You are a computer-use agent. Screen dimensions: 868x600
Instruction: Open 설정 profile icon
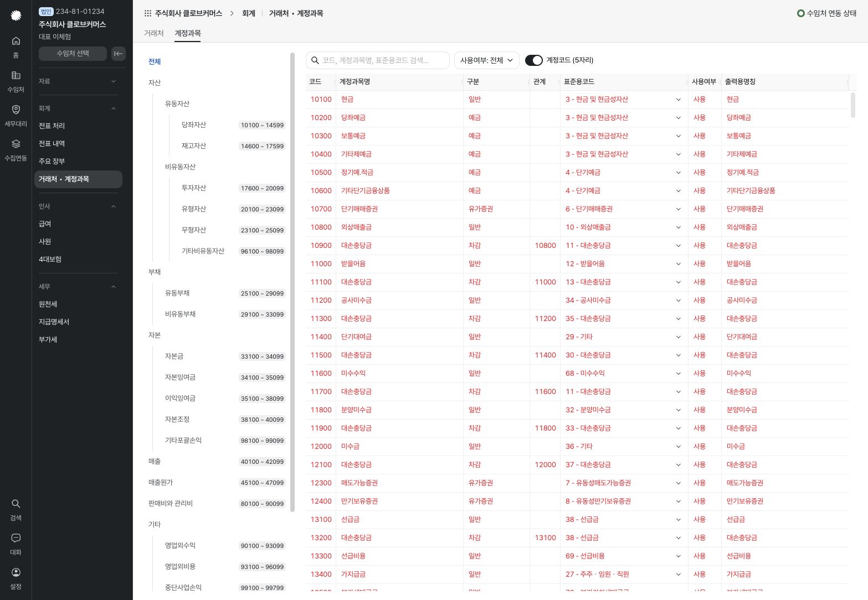coord(16,572)
